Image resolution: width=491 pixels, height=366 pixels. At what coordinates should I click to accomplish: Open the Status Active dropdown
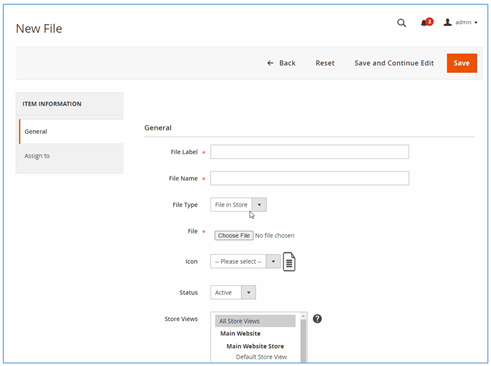click(x=233, y=292)
